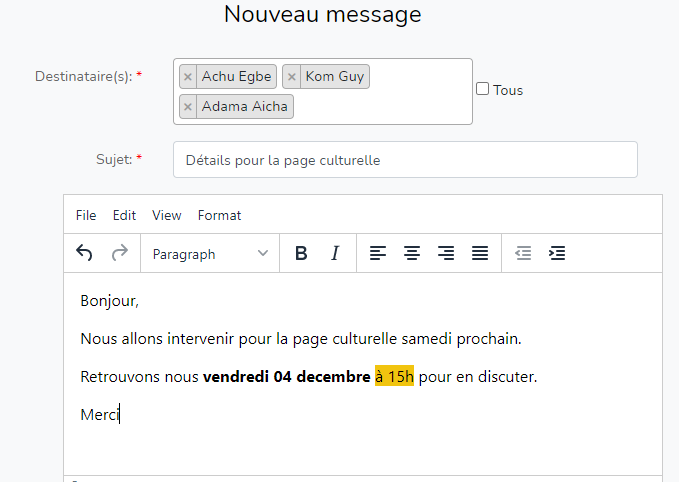This screenshot has height=482, width=679.
Task: Open the Paragraph style dropdown
Action: [x=210, y=253]
